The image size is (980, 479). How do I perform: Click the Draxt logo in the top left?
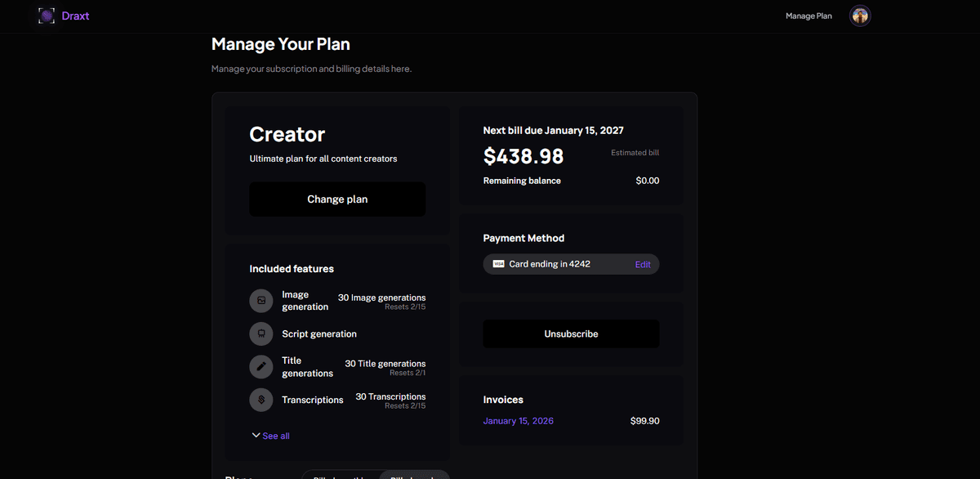[47, 16]
